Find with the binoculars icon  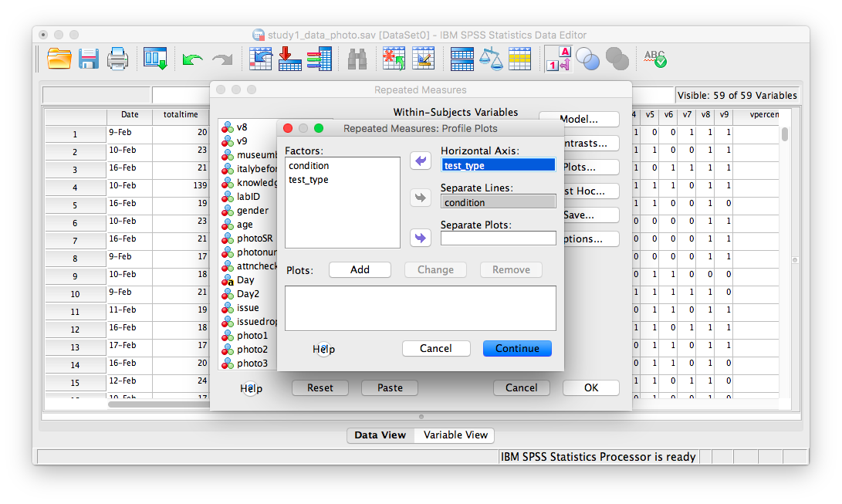coord(357,59)
